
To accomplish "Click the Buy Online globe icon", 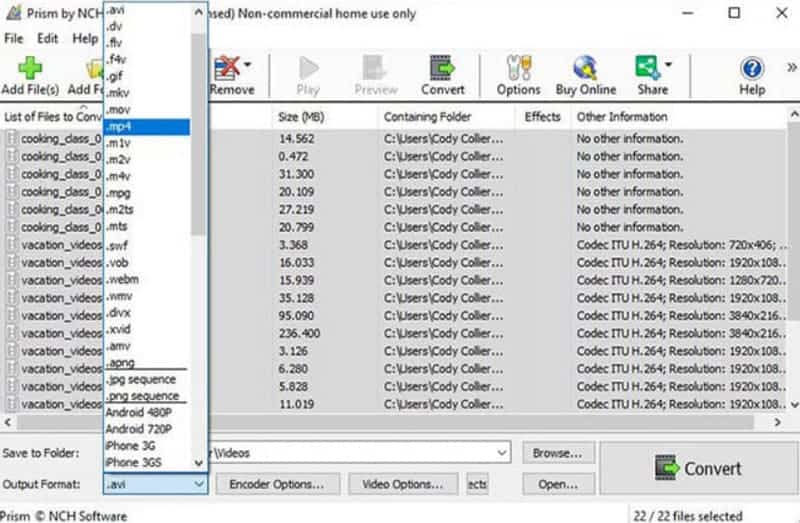I will tap(585, 68).
